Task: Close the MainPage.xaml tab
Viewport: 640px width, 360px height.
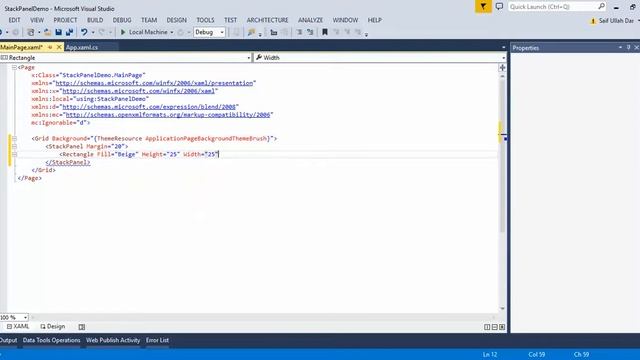Action: (x=59, y=47)
